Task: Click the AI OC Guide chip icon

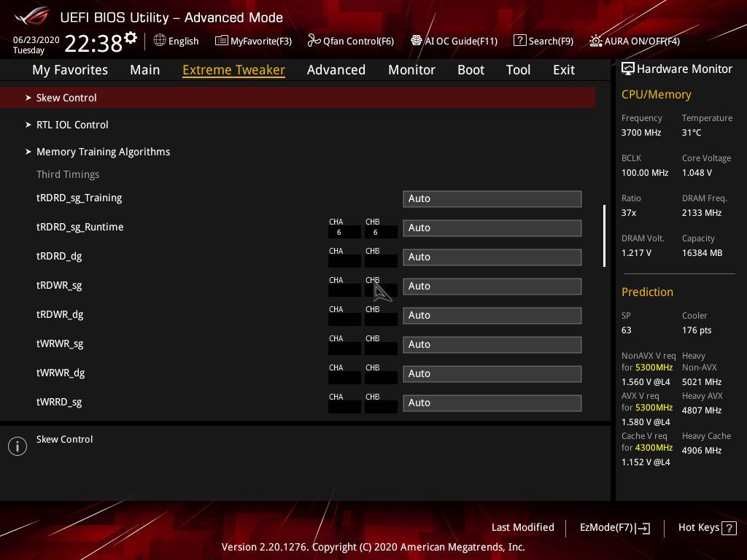Action: pyautogui.click(x=417, y=41)
